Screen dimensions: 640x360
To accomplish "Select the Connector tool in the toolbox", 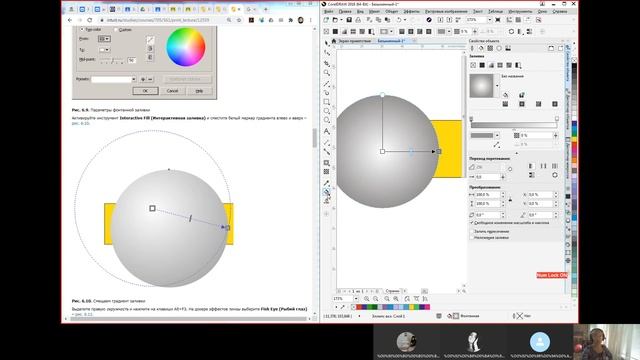I will pyautogui.click(x=327, y=152).
